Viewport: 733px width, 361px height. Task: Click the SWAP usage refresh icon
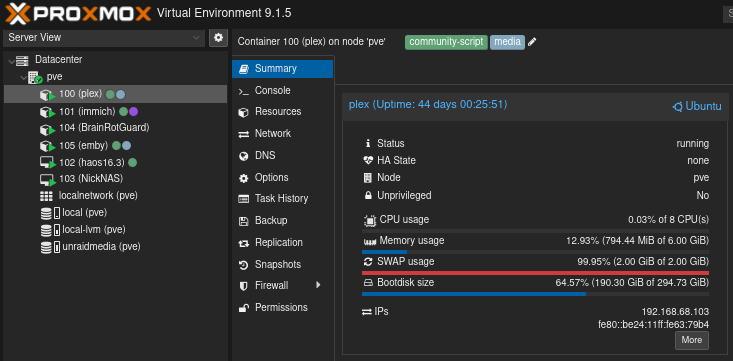pyautogui.click(x=368, y=262)
